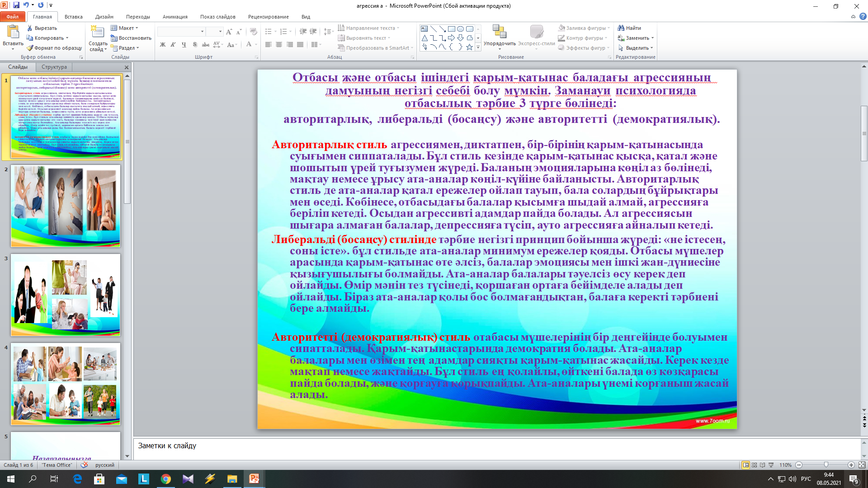The height and width of the screenshot is (488, 868).
Task: Start slideshow from status bar icon
Action: (x=771, y=465)
